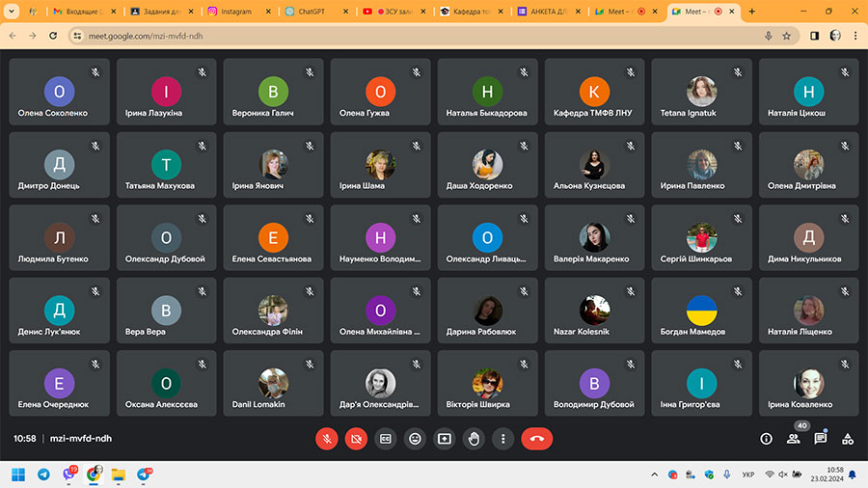
Task: Click the name label Danil Lomakin
Action: (x=258, y=404)
